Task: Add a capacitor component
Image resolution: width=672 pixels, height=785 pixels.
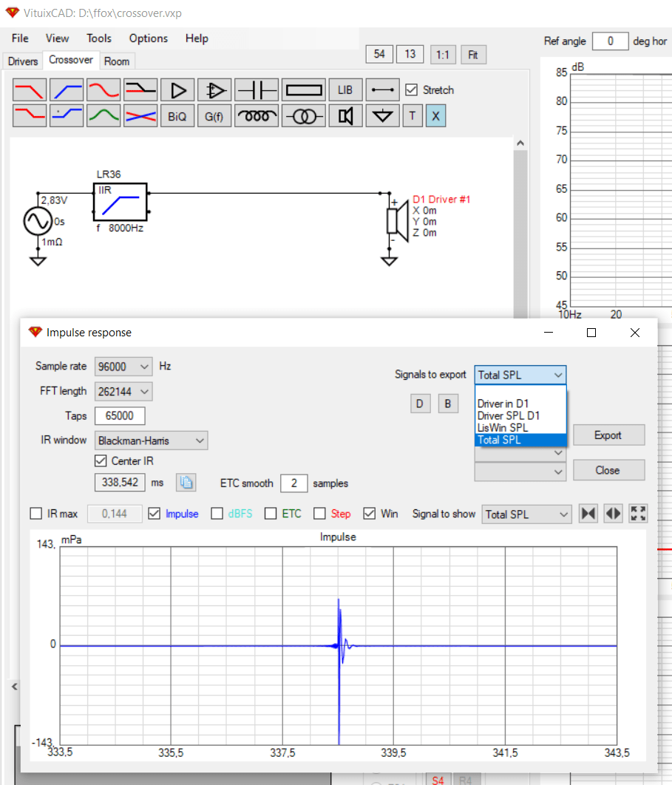Action: 257,90
